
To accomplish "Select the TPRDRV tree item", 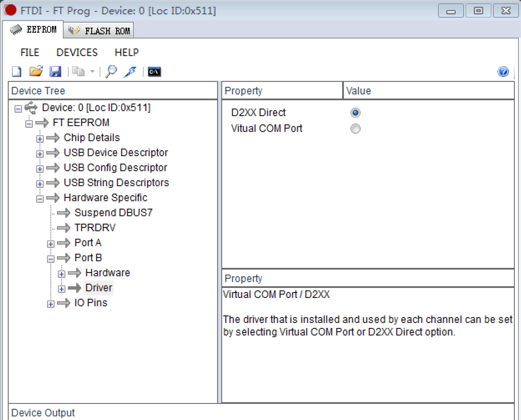I will pyautogui.click(x=95, y=228).
